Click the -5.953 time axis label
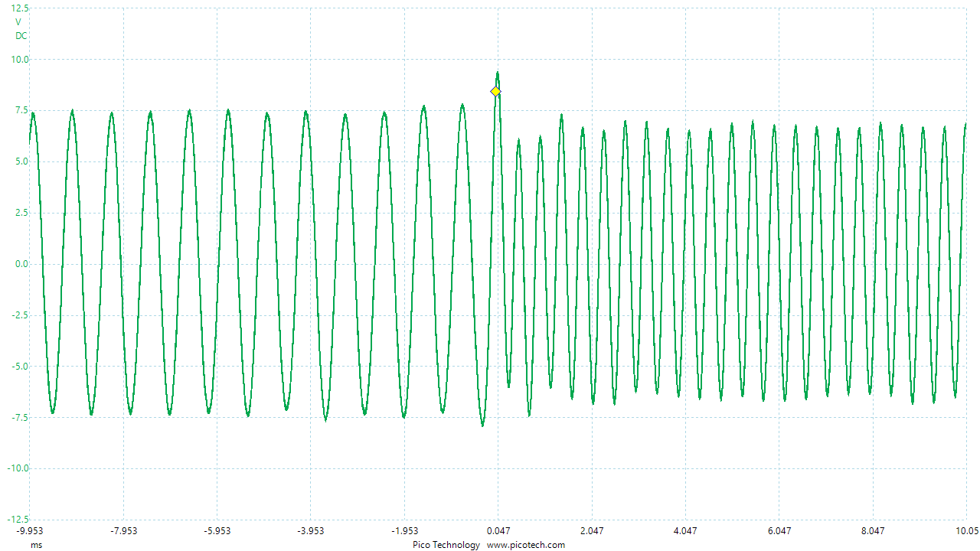Screen dimensions: 980x551 (217, 530)
